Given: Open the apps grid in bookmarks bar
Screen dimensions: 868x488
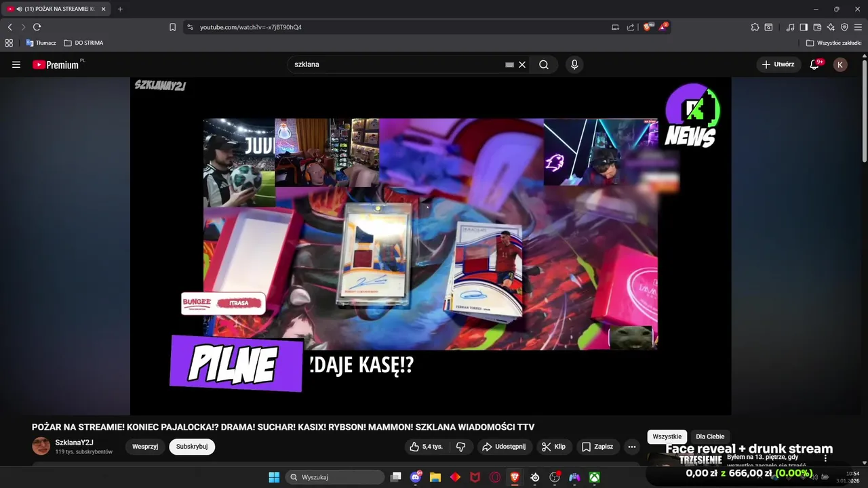Looking at the screenshot, I should point(9,43).
